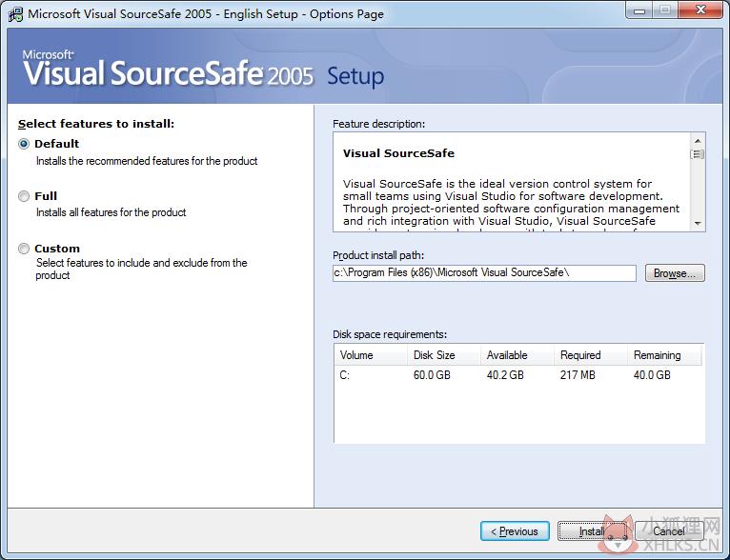Viewport: 730px width, 560px height.
Task: Grab the feature description scrollbar thumb
Action: click(698, 154)
